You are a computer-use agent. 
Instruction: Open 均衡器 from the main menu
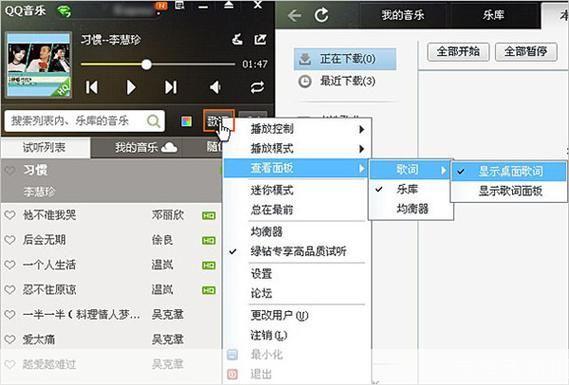[x=296, y=232]
